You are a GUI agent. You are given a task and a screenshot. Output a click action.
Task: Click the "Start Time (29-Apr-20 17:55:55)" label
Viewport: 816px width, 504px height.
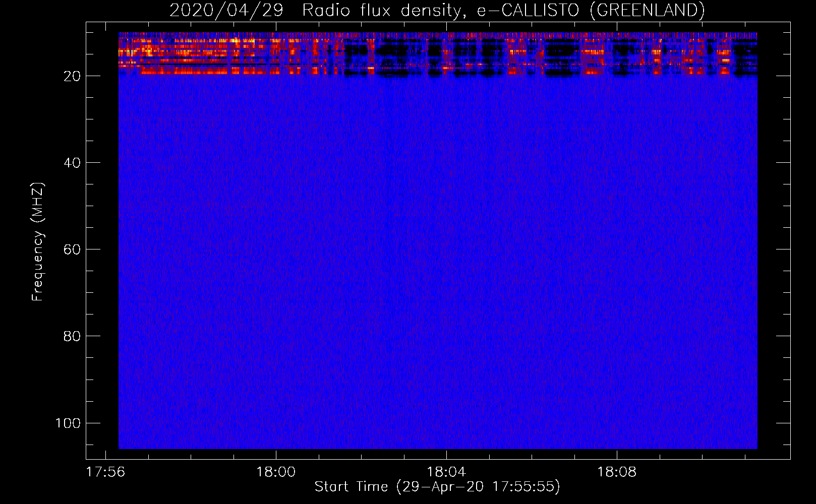coord(437,487)
